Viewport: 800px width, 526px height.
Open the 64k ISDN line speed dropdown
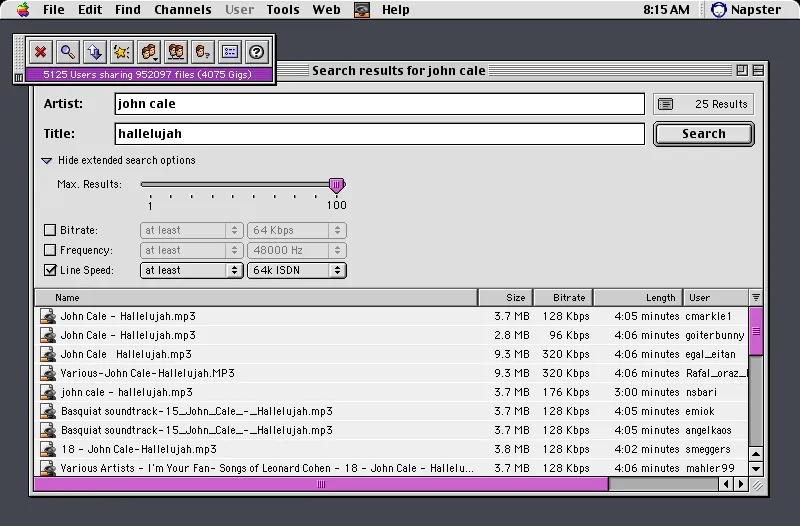[x=297, y=270]
